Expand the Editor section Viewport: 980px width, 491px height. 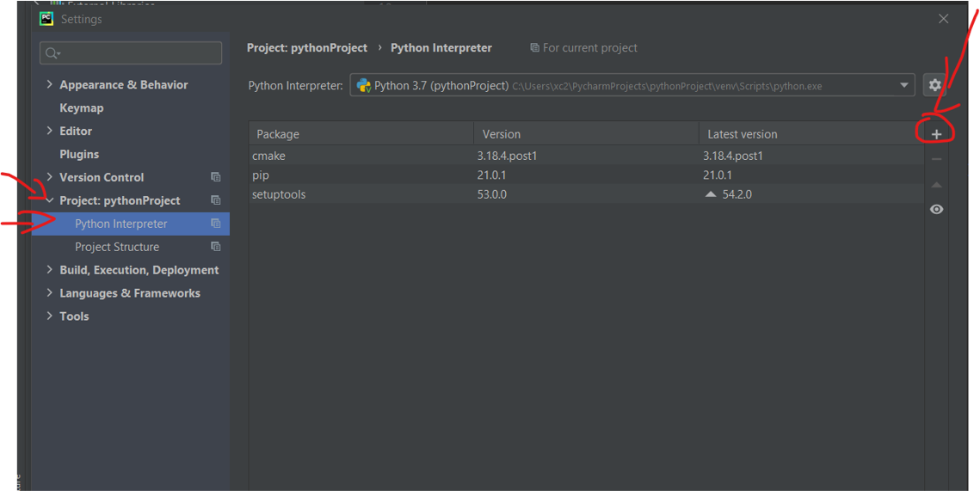49,131
